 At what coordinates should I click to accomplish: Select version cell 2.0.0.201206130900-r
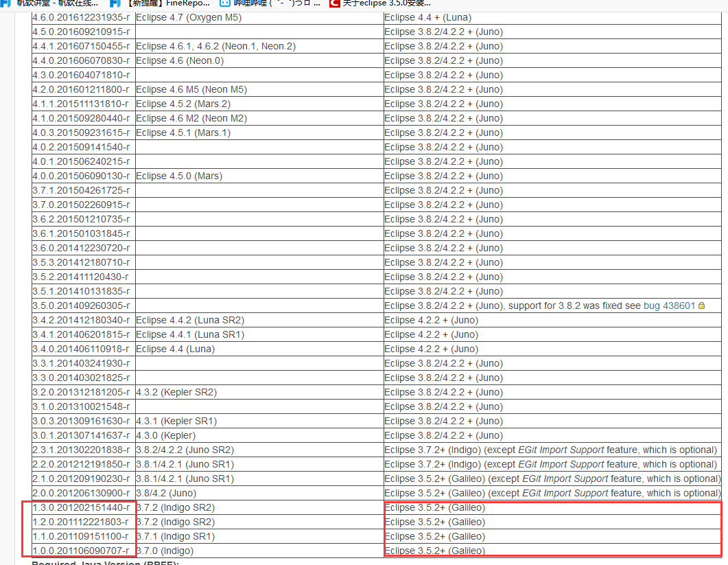coord(84,492)
